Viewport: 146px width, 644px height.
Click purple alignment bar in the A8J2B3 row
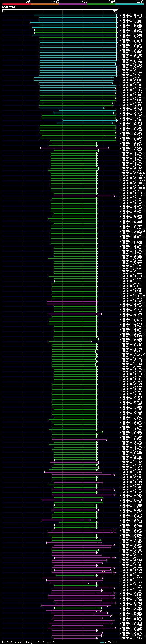point(74,148)
